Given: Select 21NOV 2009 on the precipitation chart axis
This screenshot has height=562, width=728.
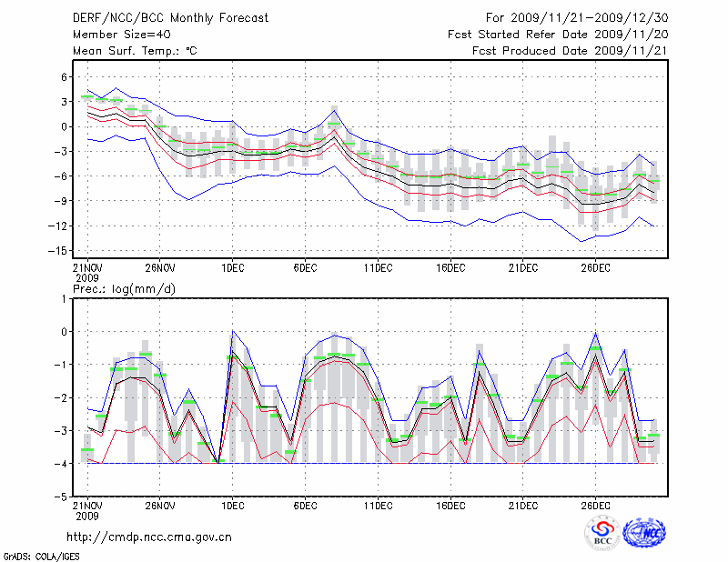Looking at the screenshot, I should click(87, 510).
